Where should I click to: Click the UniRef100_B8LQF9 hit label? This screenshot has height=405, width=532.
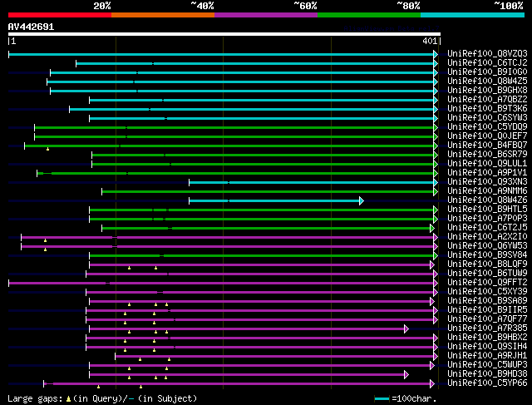click(x=487, y=264)
